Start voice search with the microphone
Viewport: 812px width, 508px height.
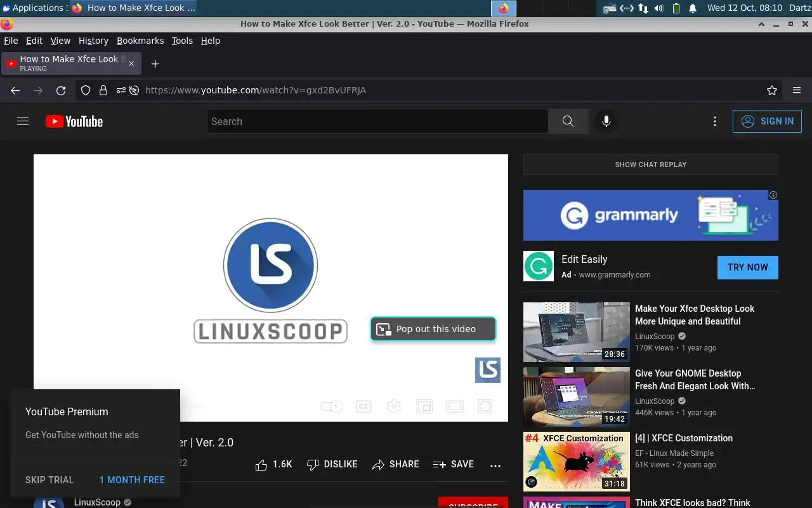[x=606, y=121]
